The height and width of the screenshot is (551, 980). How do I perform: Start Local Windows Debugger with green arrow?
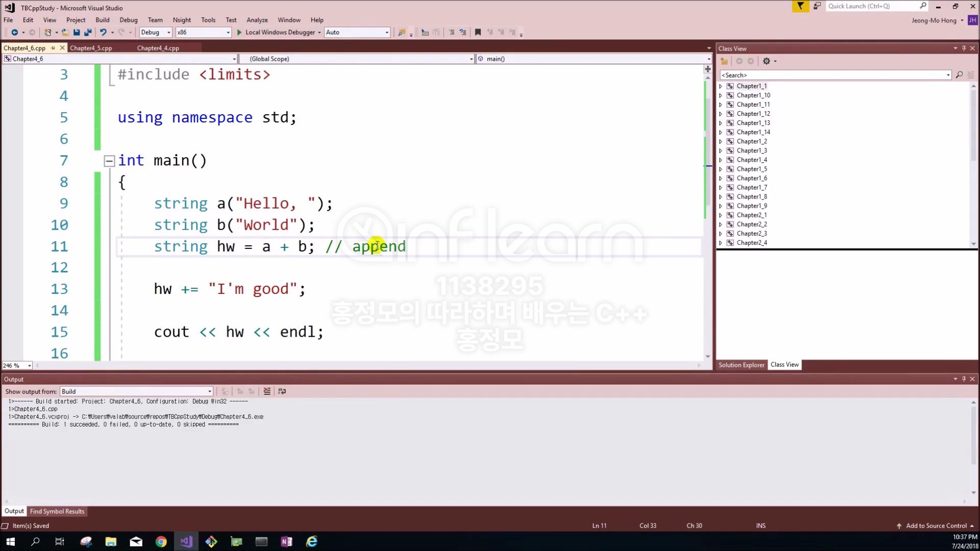pos(239,32)
